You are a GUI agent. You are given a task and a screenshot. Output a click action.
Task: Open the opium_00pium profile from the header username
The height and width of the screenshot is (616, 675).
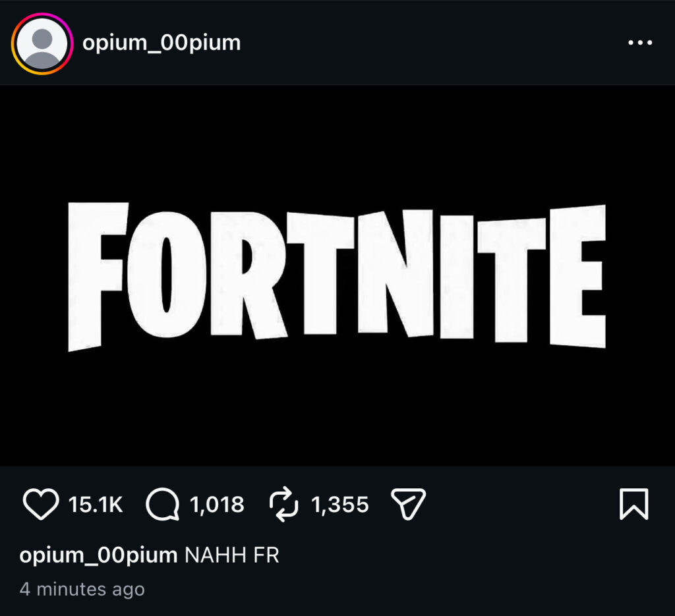coord(161,43)
